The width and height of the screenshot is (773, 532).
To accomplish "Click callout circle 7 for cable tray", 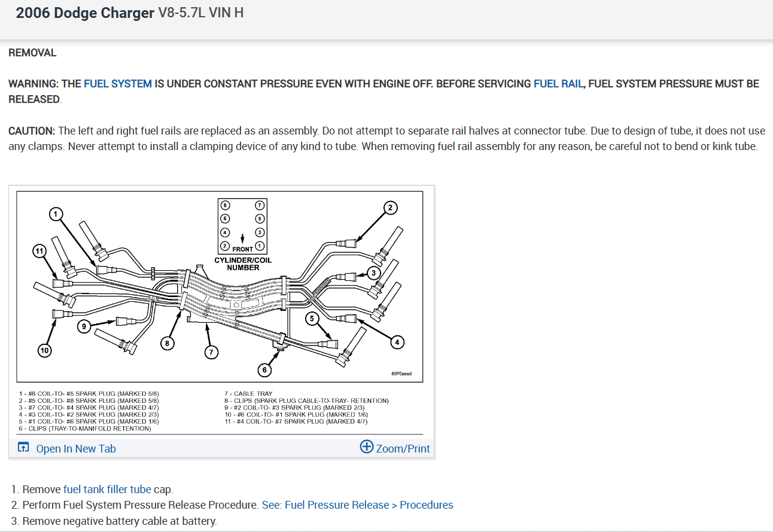I will point(210,352).
